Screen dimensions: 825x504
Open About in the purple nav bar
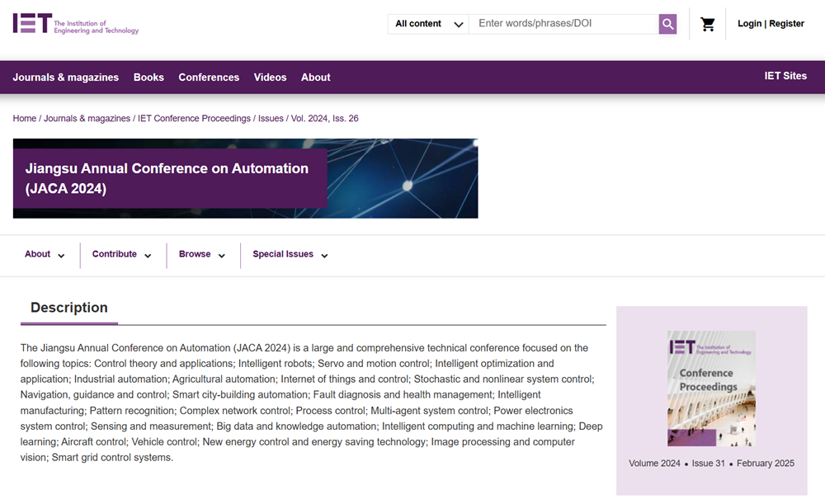316,78
